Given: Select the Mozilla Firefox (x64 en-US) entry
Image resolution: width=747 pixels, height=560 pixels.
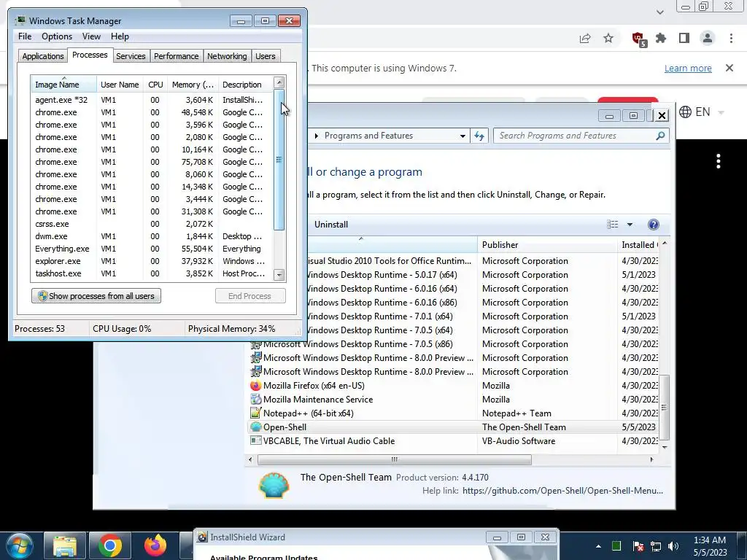Looking at the screenshot, I should (x=453, y=386).
